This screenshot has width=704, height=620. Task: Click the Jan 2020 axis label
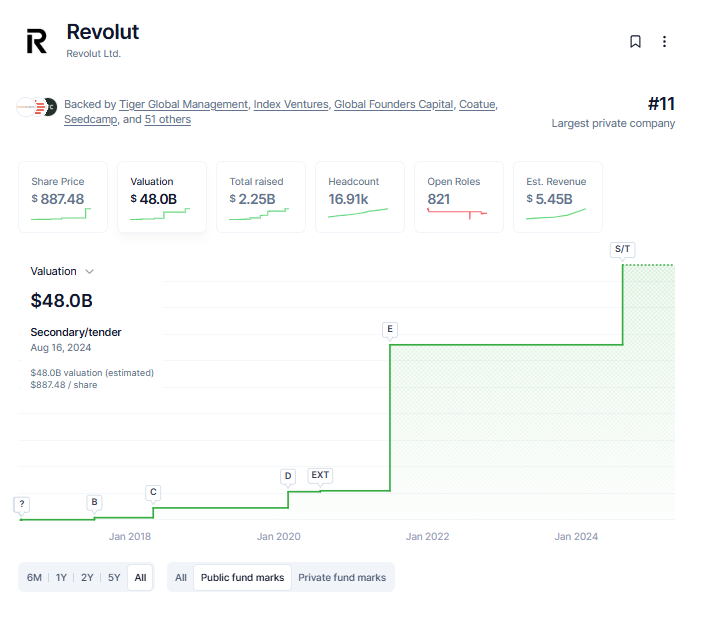point(278,536)
